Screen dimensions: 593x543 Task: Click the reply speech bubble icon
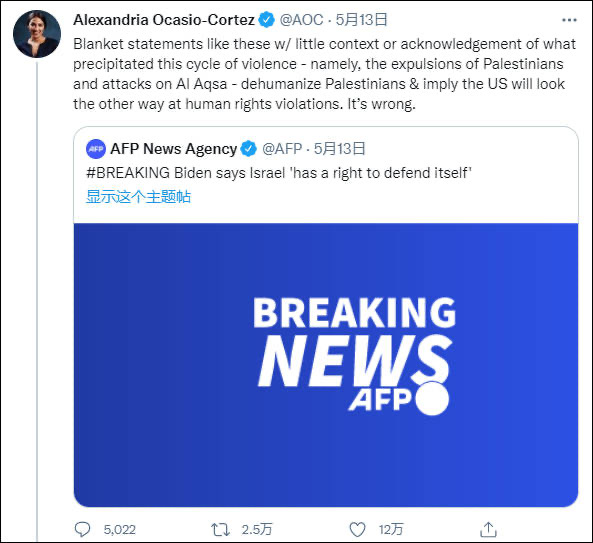pos(82,529)
